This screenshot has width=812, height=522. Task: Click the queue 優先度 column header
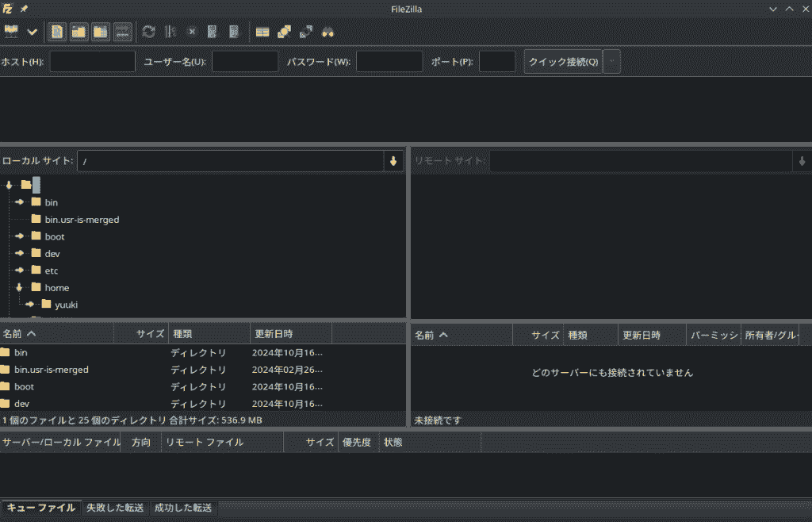tap(358, 442)
